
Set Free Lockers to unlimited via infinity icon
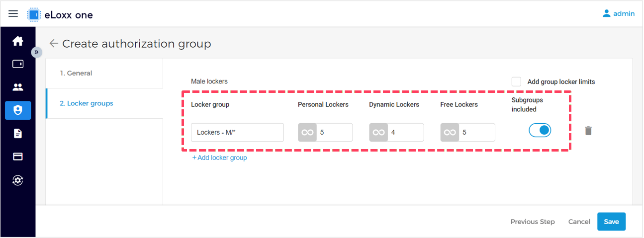pos(450,132)
